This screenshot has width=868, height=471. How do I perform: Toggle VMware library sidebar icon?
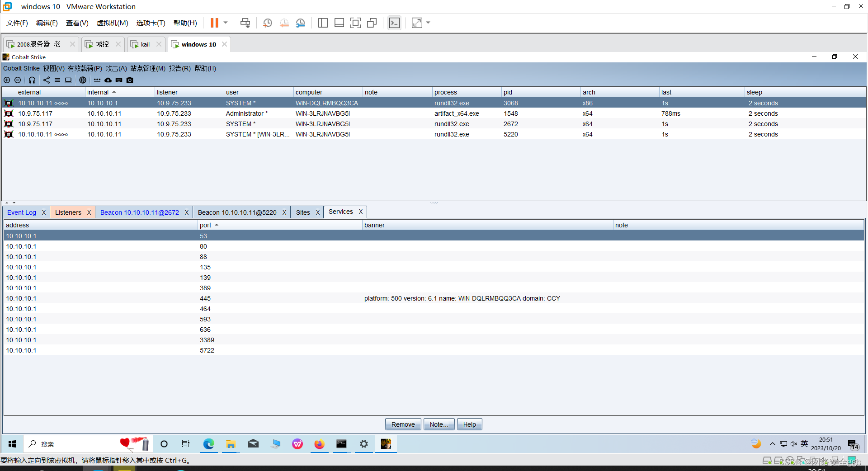323,23
